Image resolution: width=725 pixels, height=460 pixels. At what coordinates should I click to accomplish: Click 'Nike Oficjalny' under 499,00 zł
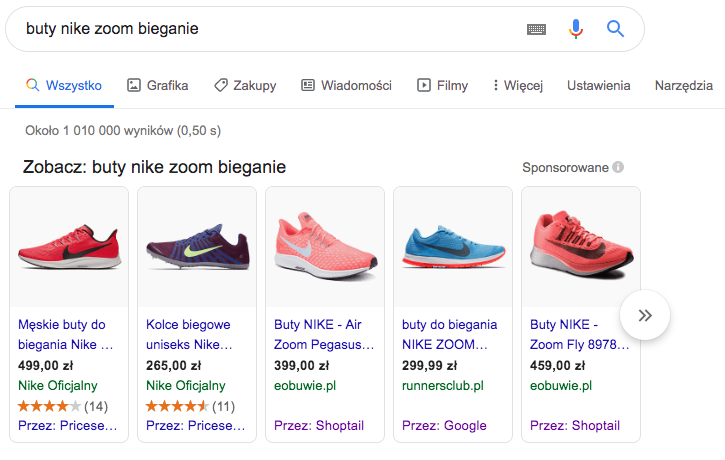(x=58, y=386)
